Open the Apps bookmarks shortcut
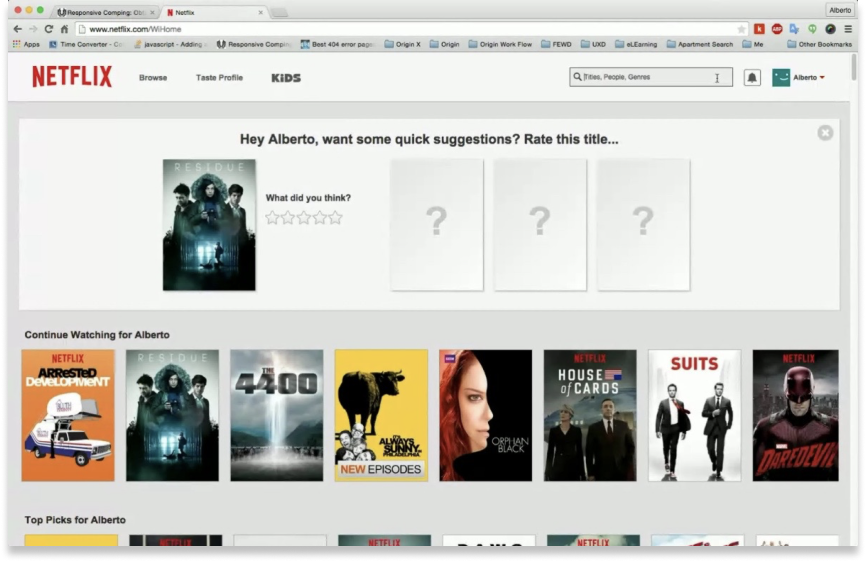 coord(26,44)
